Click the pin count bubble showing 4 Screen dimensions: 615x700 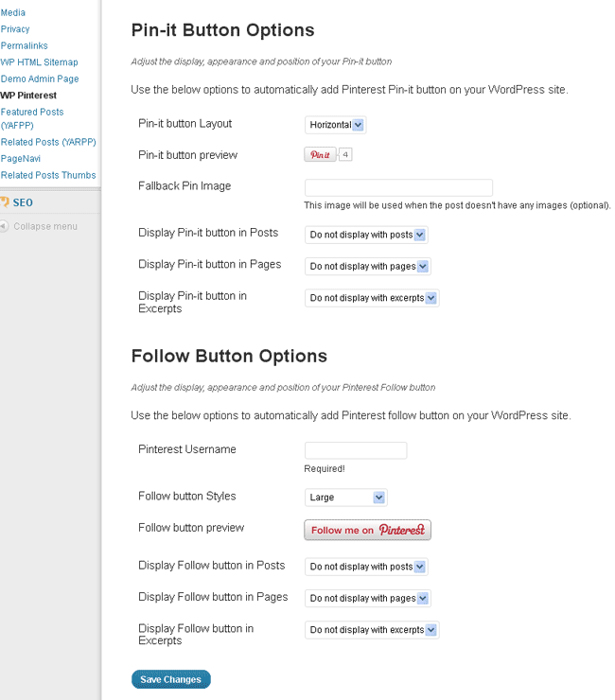(x=345, y=154)
